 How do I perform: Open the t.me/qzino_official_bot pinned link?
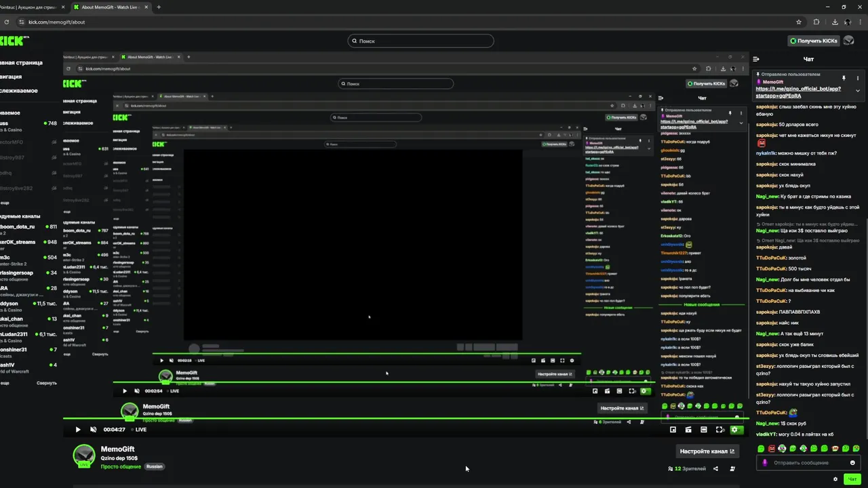(798, 92)
